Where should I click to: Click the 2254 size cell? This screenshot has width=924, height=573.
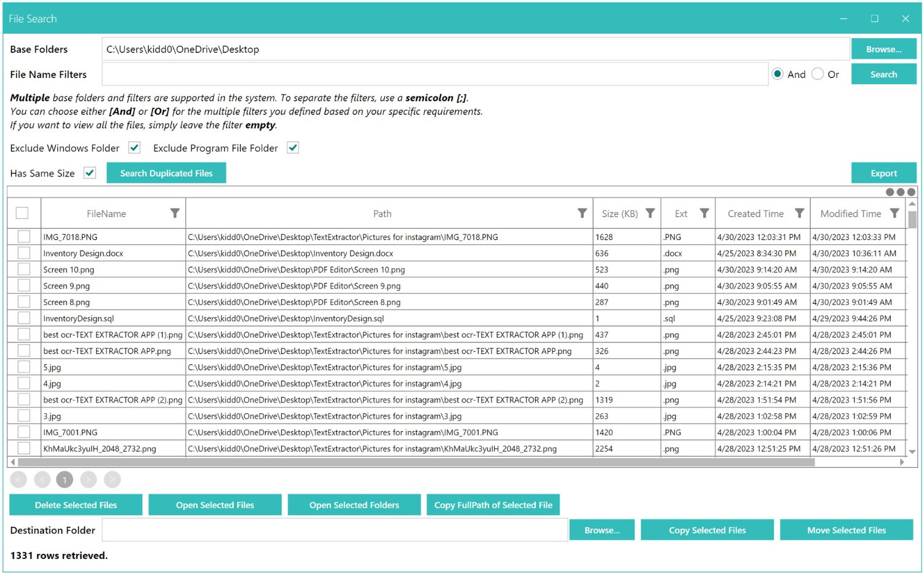click(627, 448)
